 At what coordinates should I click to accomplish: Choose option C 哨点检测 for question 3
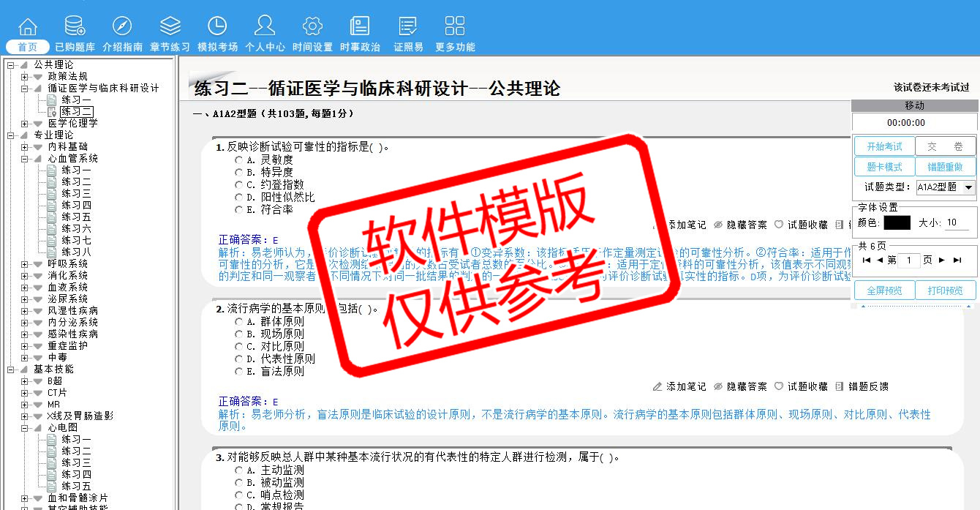pyautogui.click(x=238, y=495)
